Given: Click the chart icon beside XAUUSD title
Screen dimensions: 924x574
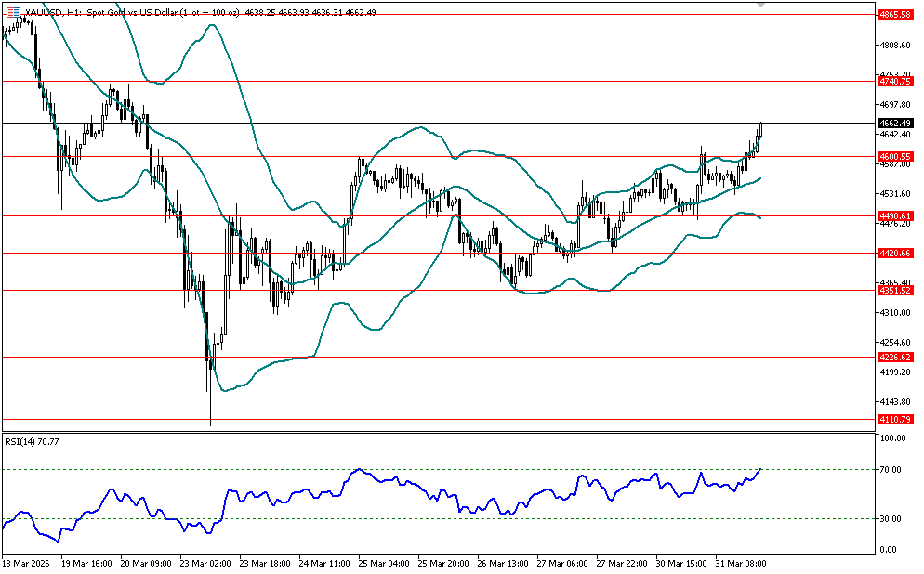Looking at the screenshot, I should (12, 10).
